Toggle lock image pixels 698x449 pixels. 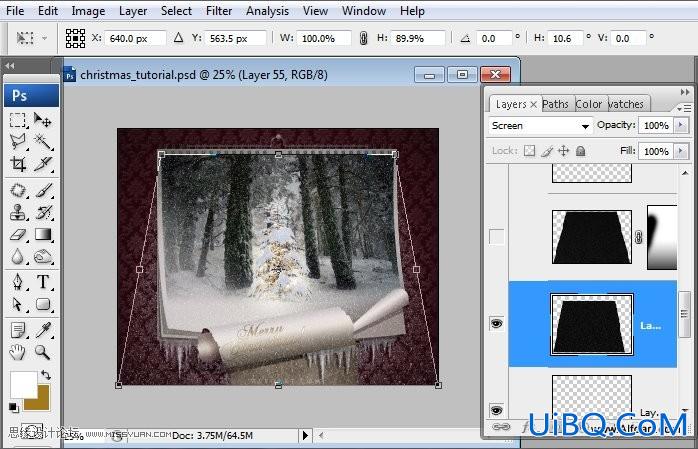547,151
